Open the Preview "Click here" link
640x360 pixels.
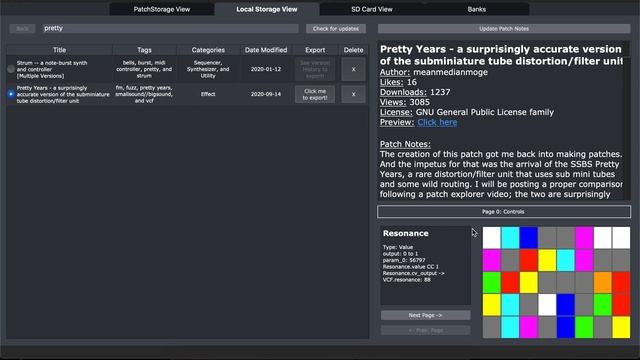(437, 122)
